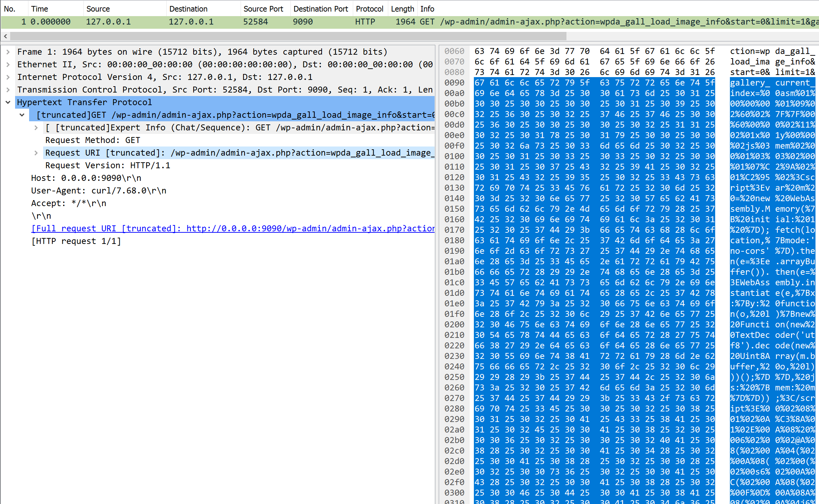Open the Full request URI link
Image resolution: width=819 pixels, height=504 pixels.
coord(233,229)
